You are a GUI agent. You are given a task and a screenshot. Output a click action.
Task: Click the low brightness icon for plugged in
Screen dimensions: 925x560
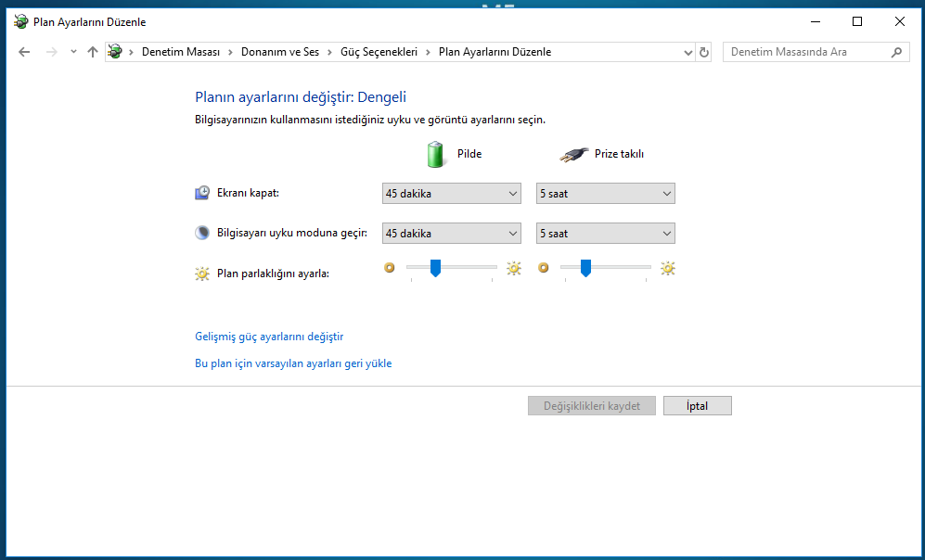click(544, 268)
